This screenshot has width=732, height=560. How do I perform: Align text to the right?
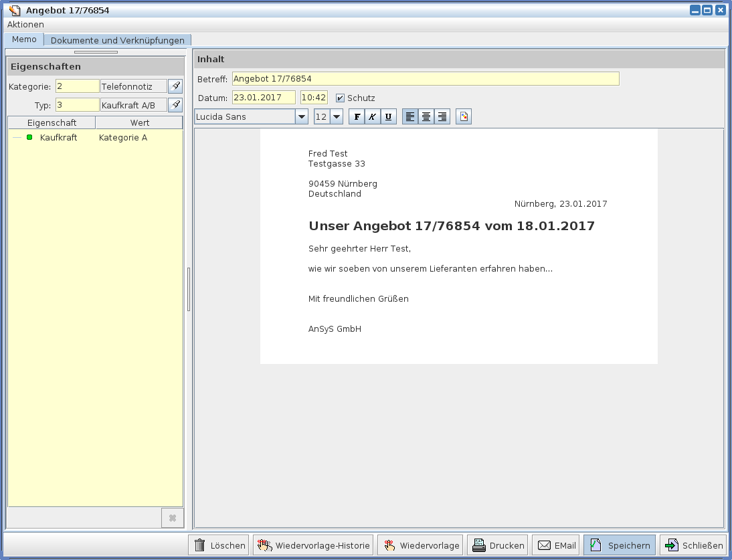coord(442,116)
